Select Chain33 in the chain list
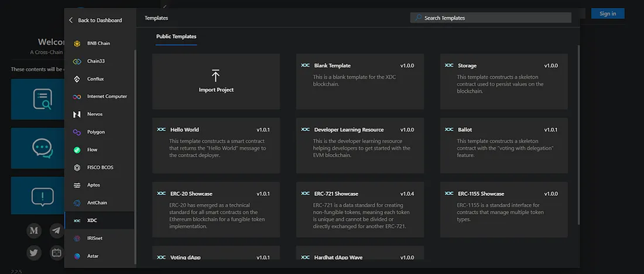Viewport: 644px width, 274px height. click(x=100, y=61)
